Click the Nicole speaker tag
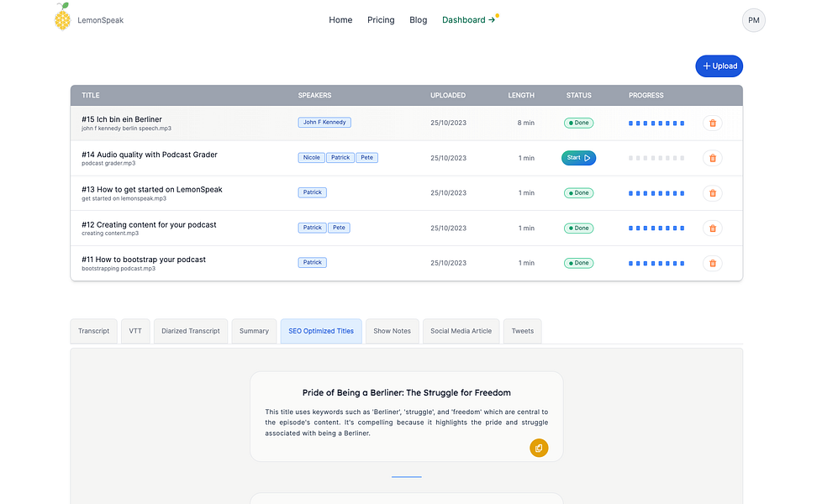817x504 pixels. (x=312, y=157)
